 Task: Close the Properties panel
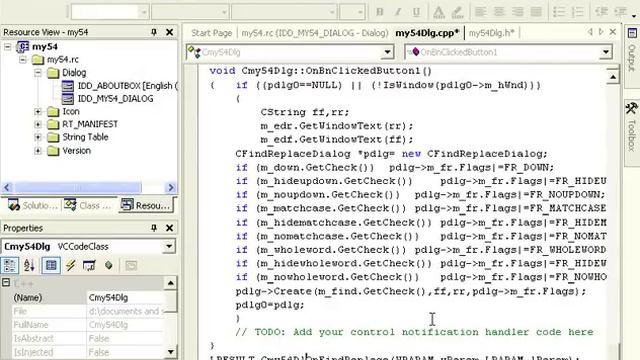(x=169, y=228)
